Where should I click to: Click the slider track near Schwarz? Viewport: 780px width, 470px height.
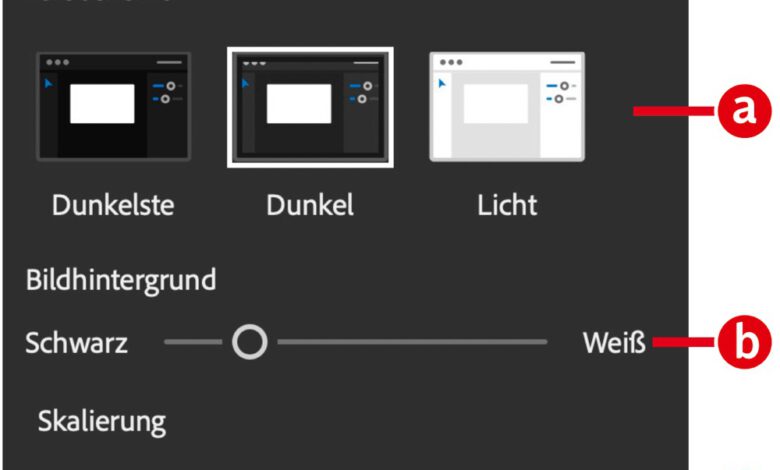tap(185, 343)
